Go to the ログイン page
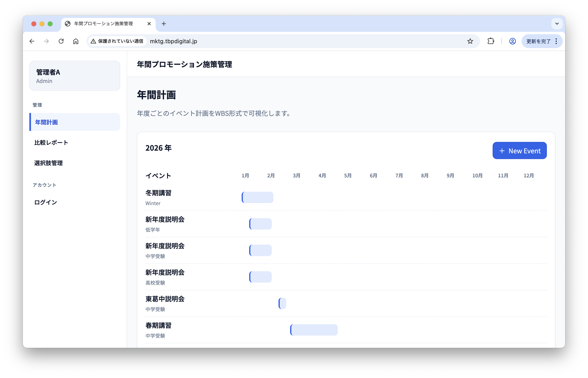 (45, 202)
